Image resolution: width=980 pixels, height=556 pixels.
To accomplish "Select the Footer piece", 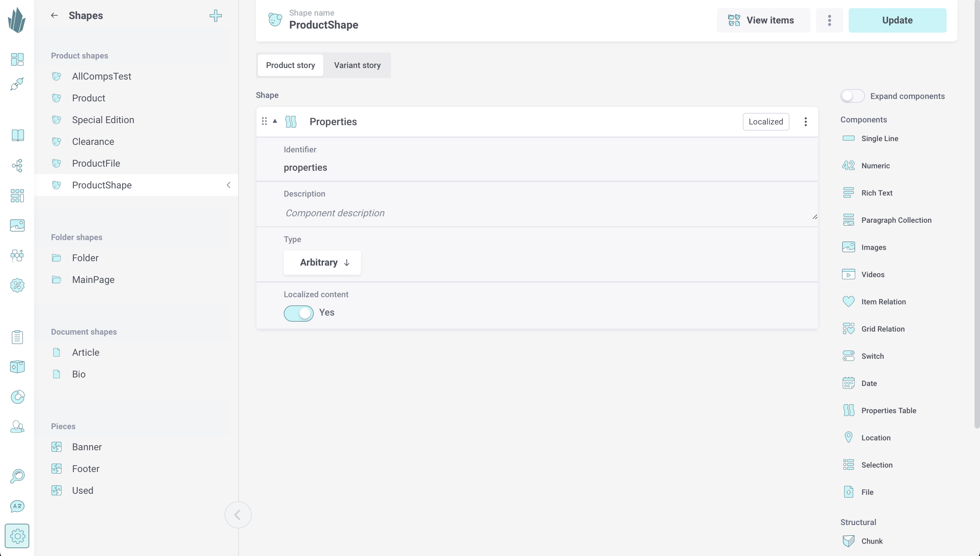I will point(136,469).
